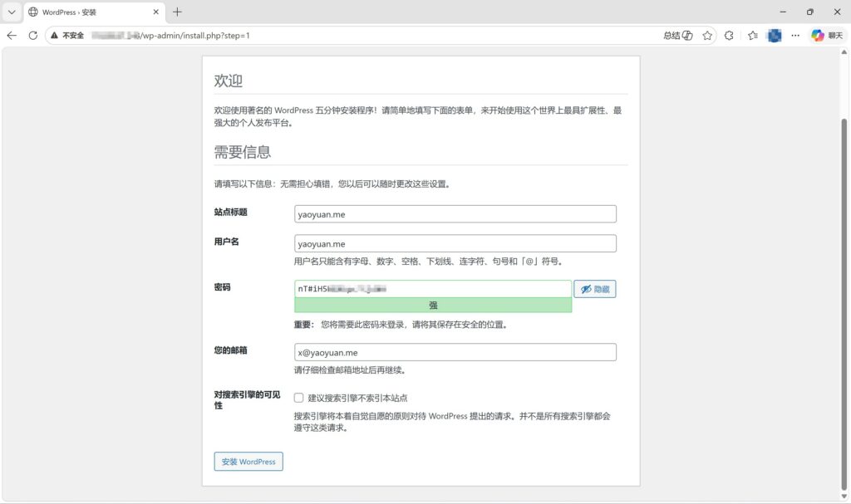Toggle password visibility with 隐藏 button
Image resolution: width=851 pixels, height=504 pixels.
tap(594, 289)
